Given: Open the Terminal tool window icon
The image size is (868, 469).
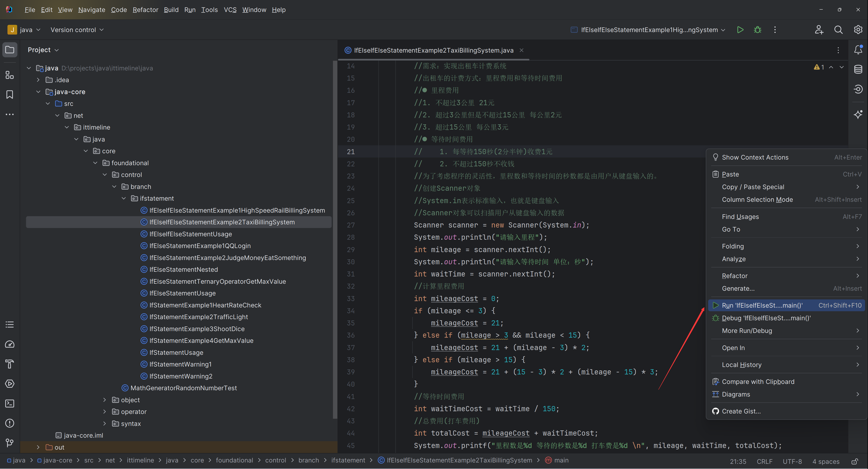Looking at the screenshot, I should (10, 403).
